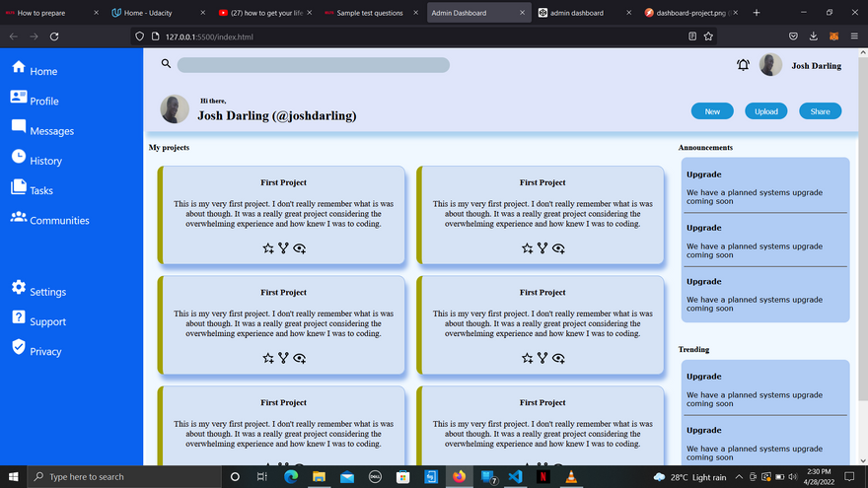Star the top-left First Project card
868x488 pixels.
[x=267, y=248]
